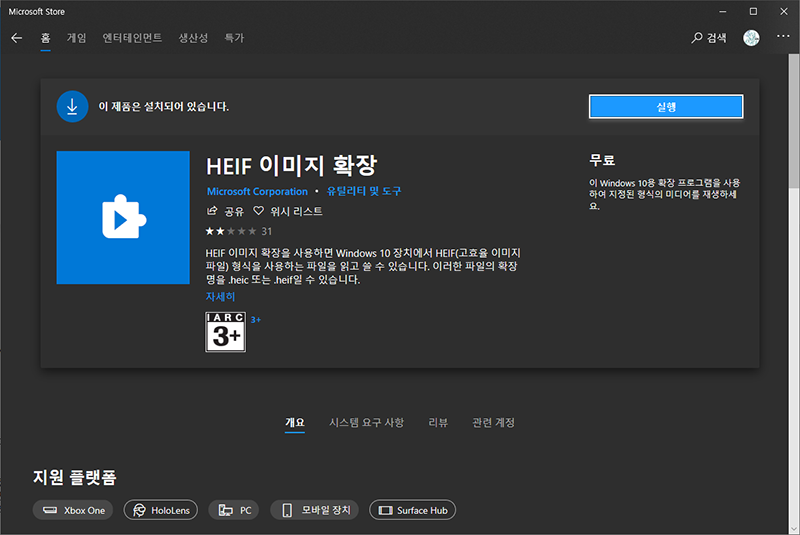800x535 pixels.
Task: Click the 지원 플랫폼 heading
Action: [x=75, y=477]
